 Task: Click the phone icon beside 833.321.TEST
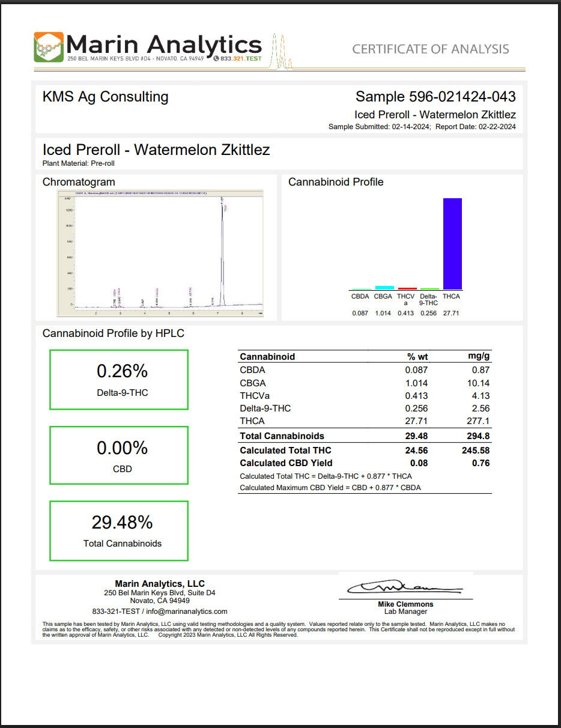click(216, 59)
